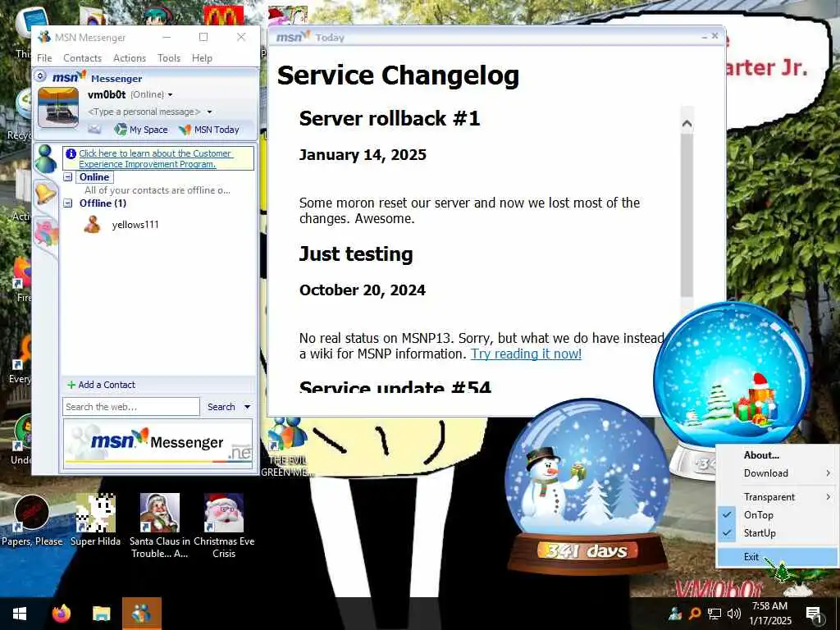Choose Exit from the context menu

(x=778, y=557)
